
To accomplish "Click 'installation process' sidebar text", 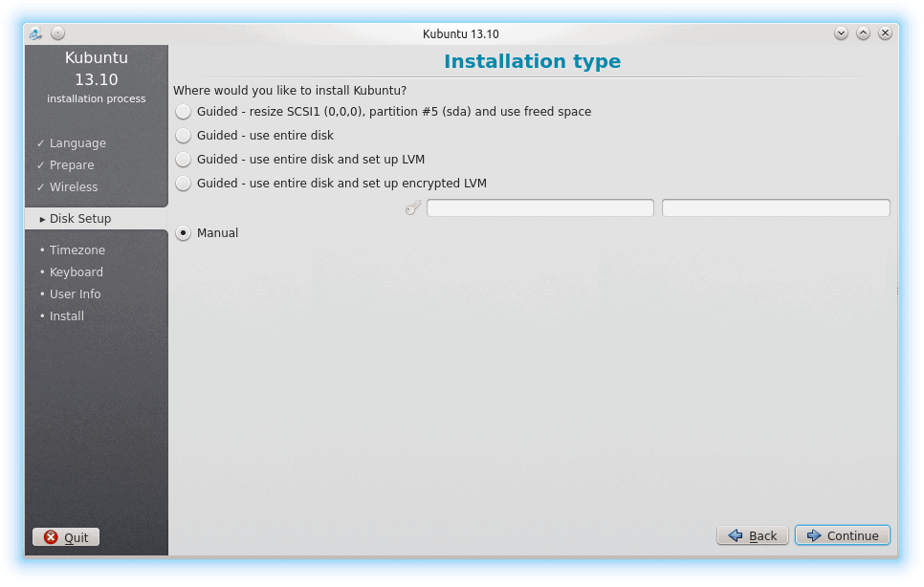I will point(96,98).
